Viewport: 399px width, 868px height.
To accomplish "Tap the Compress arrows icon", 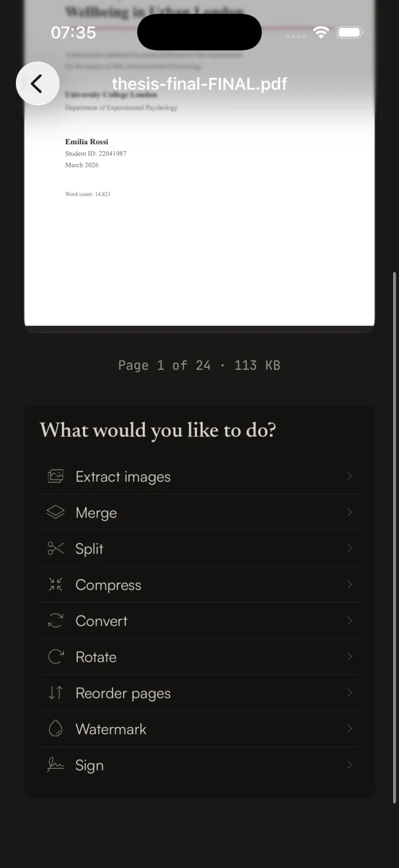I will (55, 584).
